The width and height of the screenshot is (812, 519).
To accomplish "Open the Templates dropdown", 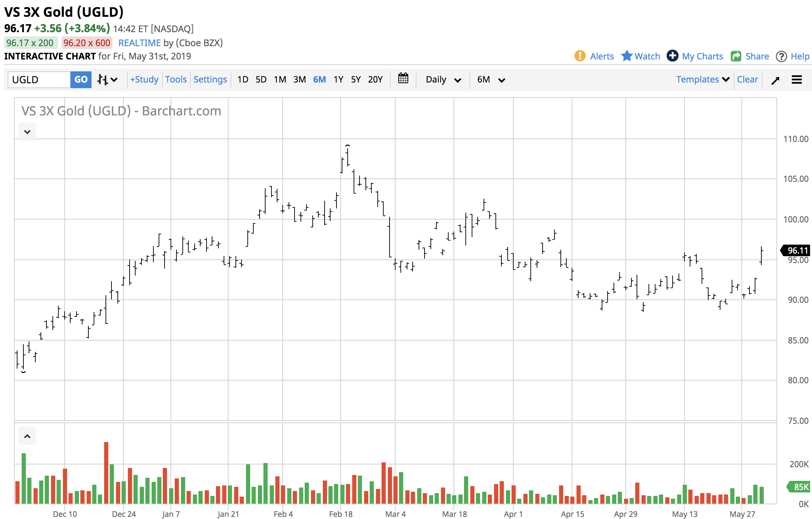I will click(702, 79).
